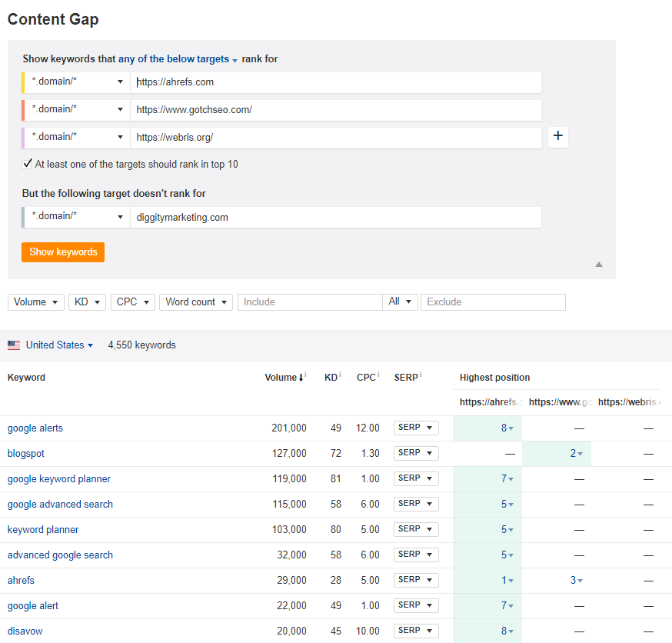Open ahrefs position 5 for google advanced search
The width and height of the screenshot is (672, 643).
pos(507,504)
